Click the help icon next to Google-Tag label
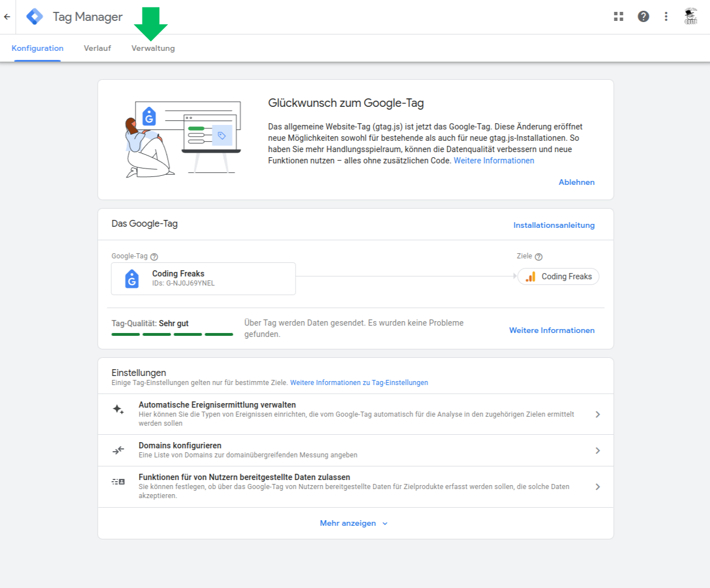710x588 pixels. pos(154,257)
